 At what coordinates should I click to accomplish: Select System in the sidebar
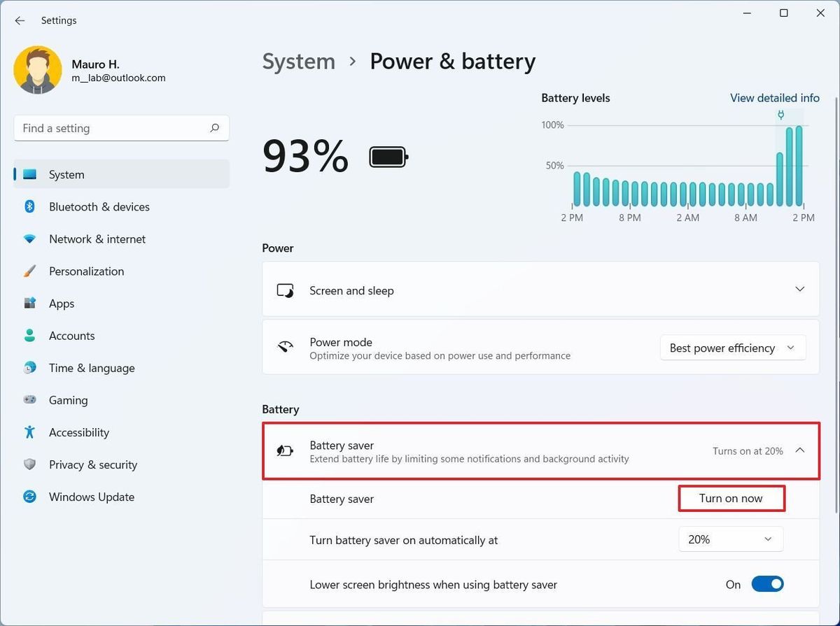click(66, 174)
